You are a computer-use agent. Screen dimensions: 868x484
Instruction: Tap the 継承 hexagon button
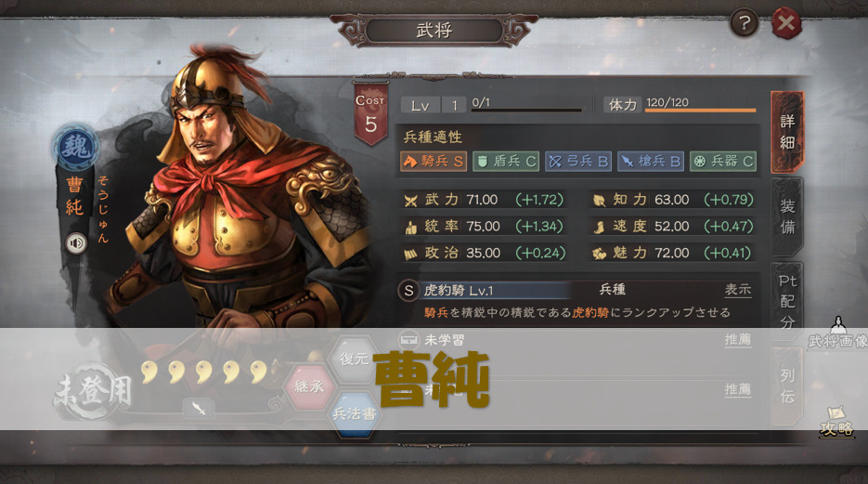pyautogui.click(x=309, y=386)
